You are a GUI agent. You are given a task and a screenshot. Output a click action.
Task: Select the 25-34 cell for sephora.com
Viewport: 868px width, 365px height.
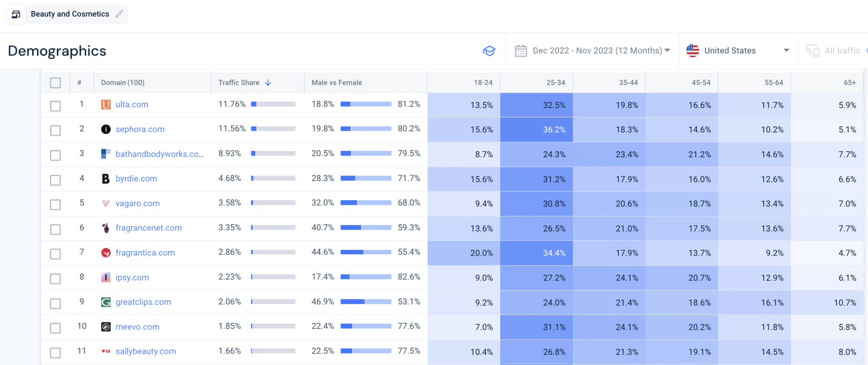(x=537, y=130)
